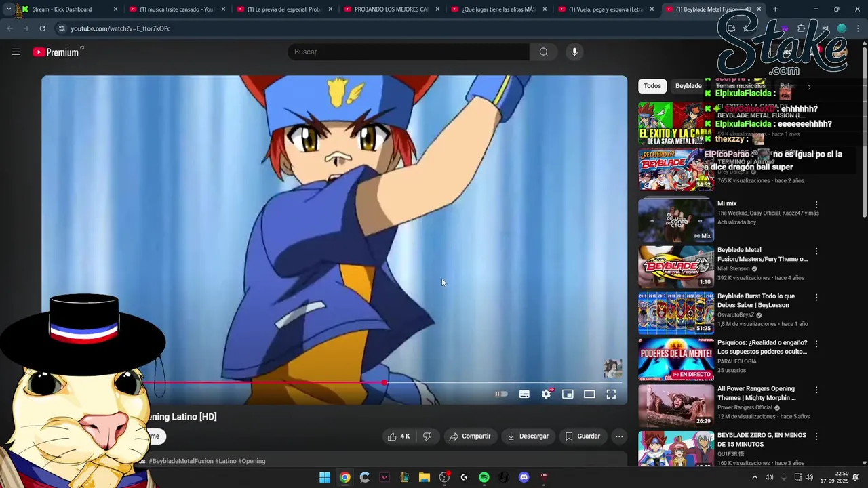This screenshot has height=488, width=868.
Task: Click the Compartir button
Action: (470, 436)
